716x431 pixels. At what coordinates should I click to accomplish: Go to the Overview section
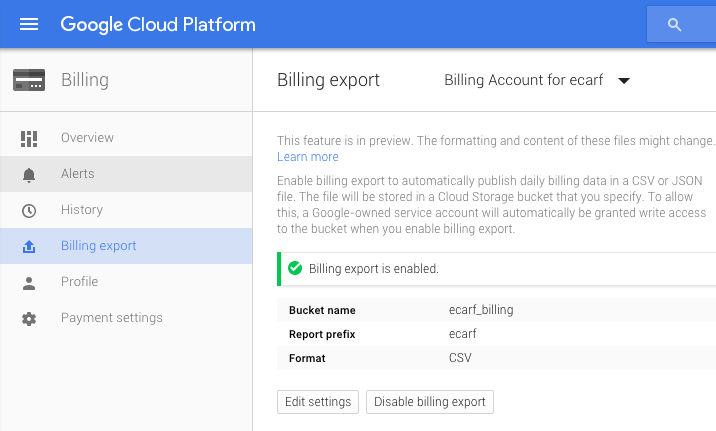(x=88, y=138)
